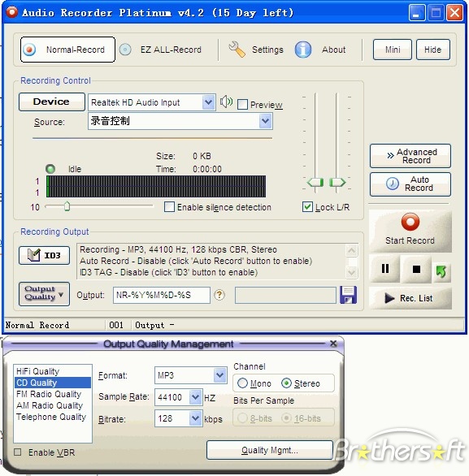This screenshot has width=469, height=476.
Task: Click the output filename pattern field
Action: (x=161, y=295)
